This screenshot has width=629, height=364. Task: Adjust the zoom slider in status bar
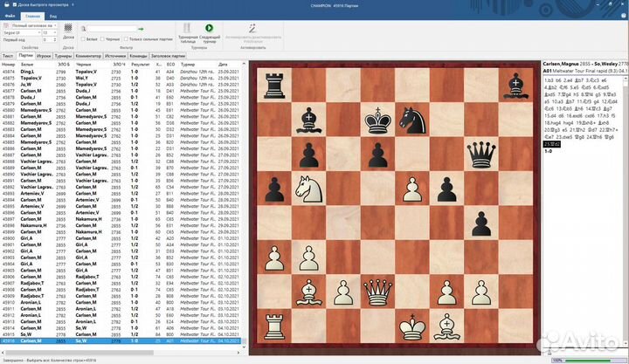point(588,361)
